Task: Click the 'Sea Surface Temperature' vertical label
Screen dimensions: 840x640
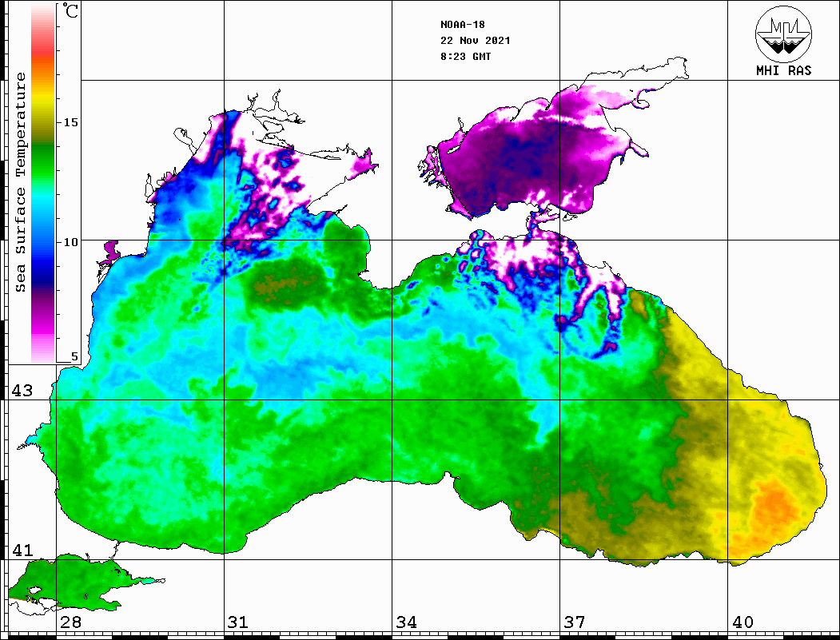Action: click(x=20, y=183)
